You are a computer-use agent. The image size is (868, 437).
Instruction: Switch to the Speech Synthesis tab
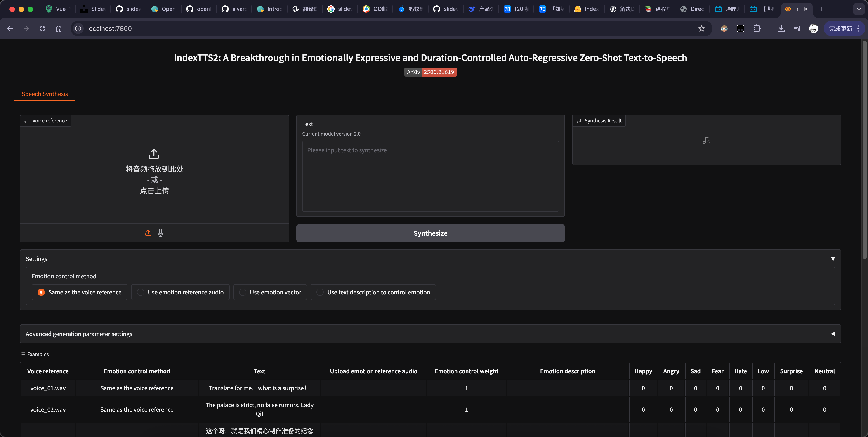pyautogui.click(x=45, y=94)
